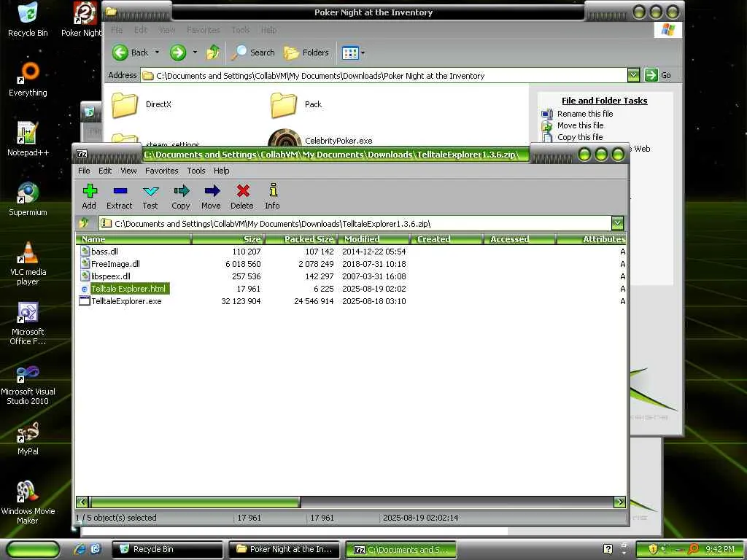Expand the Explorer Address bar dropdown

(x=633, y=75)
